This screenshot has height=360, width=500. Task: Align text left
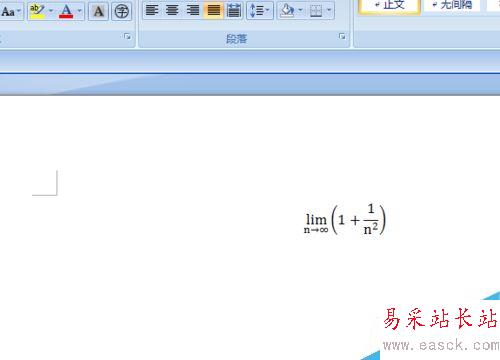152,10
